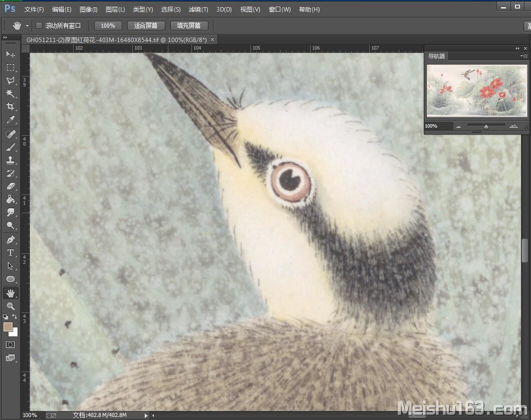Toggle Quick Mask mode
Viewport: 531px width, 420px height.
[x=11, y=344]
